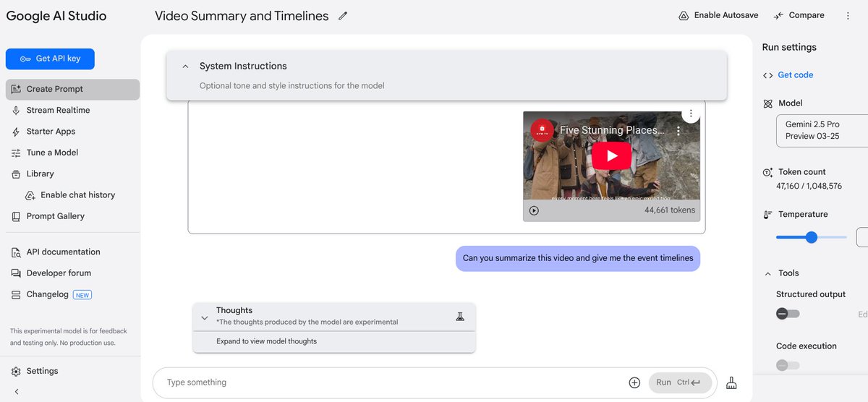The width and height of the screenshot is (868, 402).
Task: Toggle Structured output switch
Action: (788, 314)
